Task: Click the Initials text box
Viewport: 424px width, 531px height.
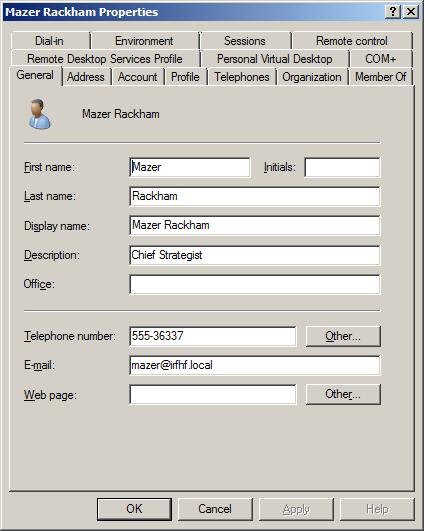Action: click(342, 167)
